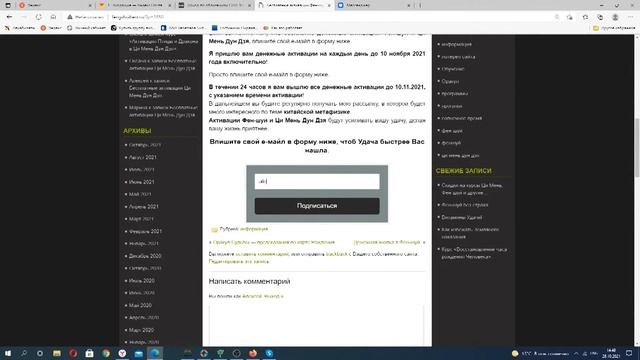This screenshot has width=640, height=360.
Task: Launch Firefox from the taskbar
Action: 253,353
